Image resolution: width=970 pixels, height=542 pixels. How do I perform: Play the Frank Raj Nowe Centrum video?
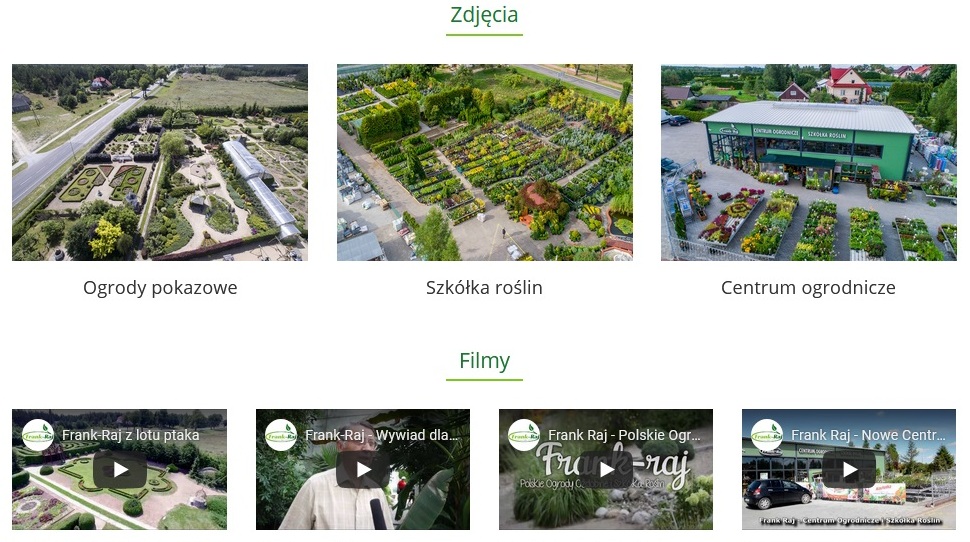pyautogui.click(x=849, y=470)
